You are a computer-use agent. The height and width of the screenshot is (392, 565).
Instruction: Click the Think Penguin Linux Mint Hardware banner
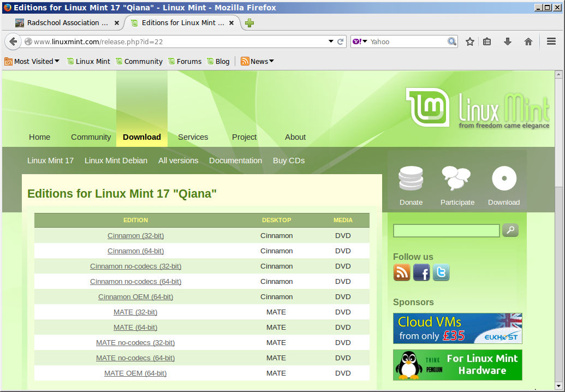457,365
